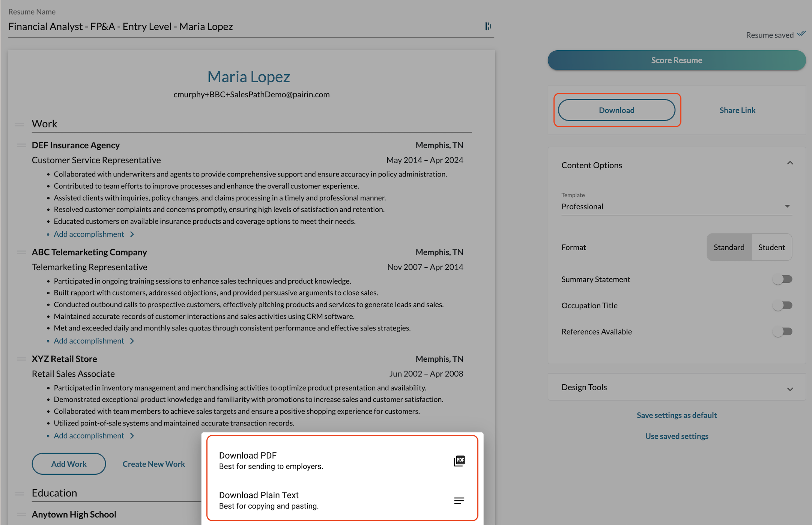
Task: Switch format to Student
Action: click(x=771, y=247)
